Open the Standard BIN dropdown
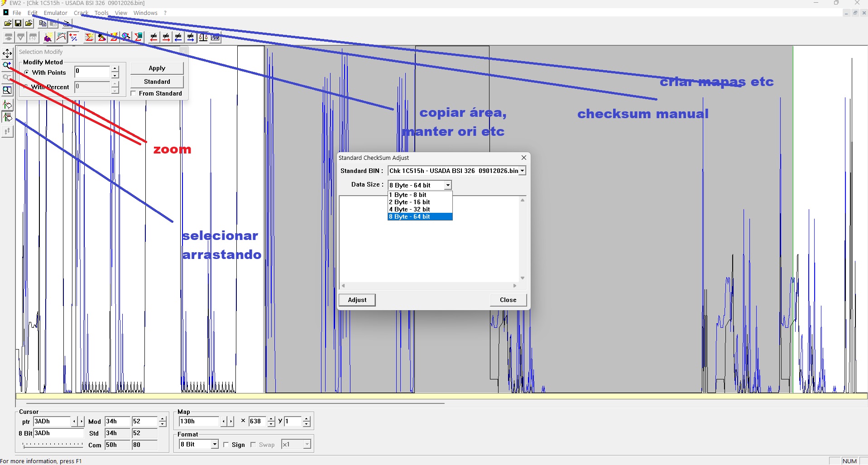868x465 pixels. pos(522,171)
